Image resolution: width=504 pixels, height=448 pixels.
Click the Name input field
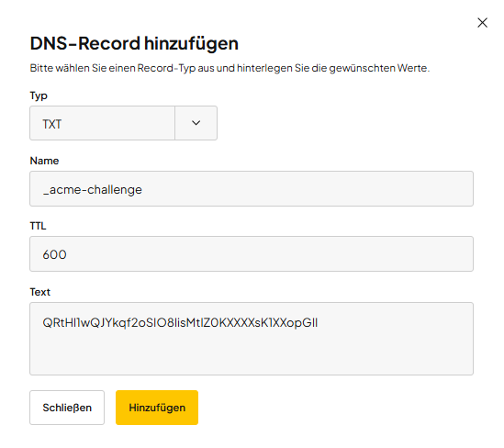click(x=252, y=188)
